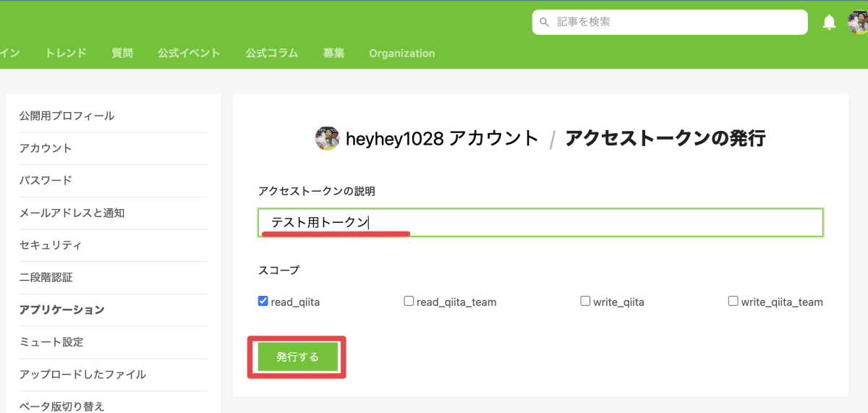Open the 募集 nav item
Image resolution: width=868 pixels, height=413 pixels.
click(x=334, y=53)
